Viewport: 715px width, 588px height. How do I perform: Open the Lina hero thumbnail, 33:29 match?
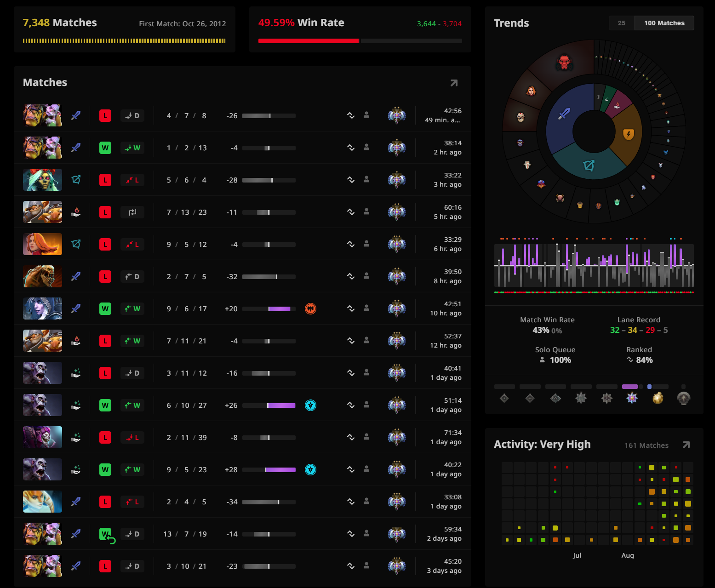pos(42,244)
